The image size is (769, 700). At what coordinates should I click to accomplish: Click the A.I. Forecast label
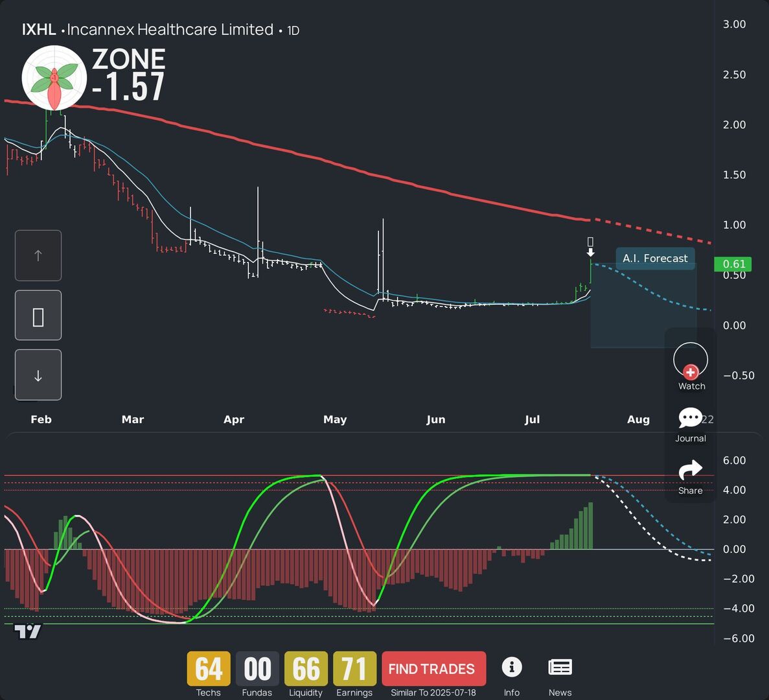pos(655,259)
